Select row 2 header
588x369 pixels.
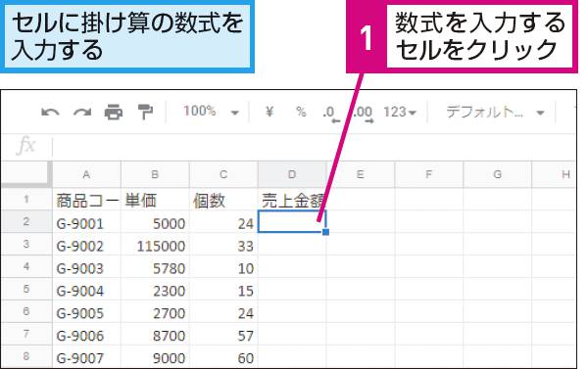point(26,221)
